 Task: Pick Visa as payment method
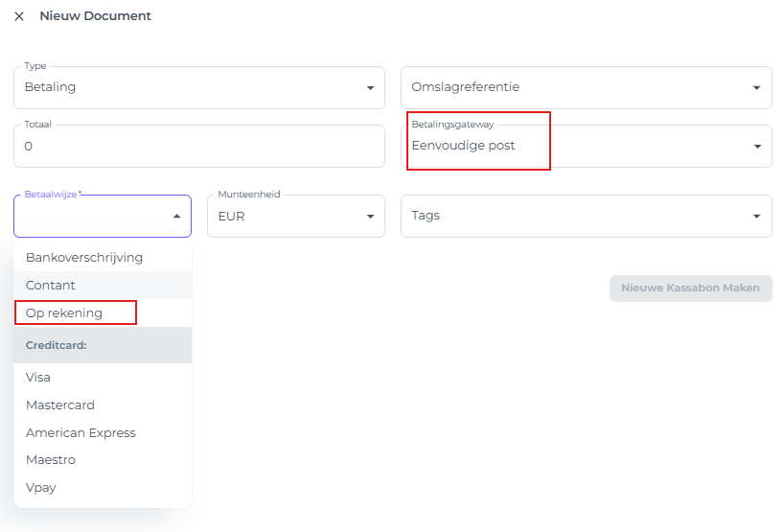tap(38, 378)
